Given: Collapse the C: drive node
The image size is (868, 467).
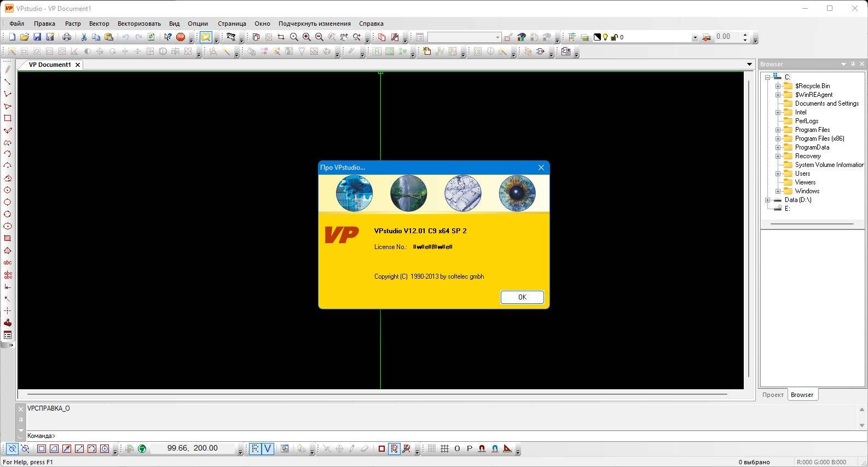Looking at the screenshot, I should (x=767, y=77).
